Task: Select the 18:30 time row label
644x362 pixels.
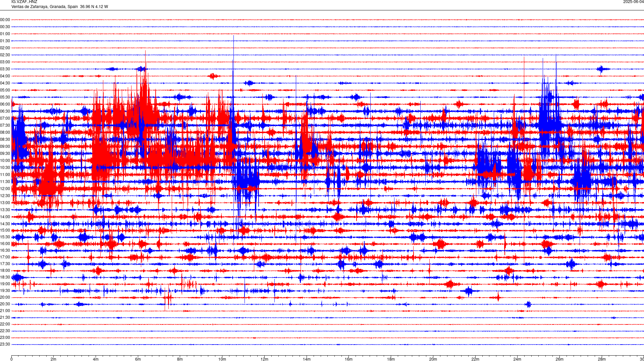Action: click(5, 277)
